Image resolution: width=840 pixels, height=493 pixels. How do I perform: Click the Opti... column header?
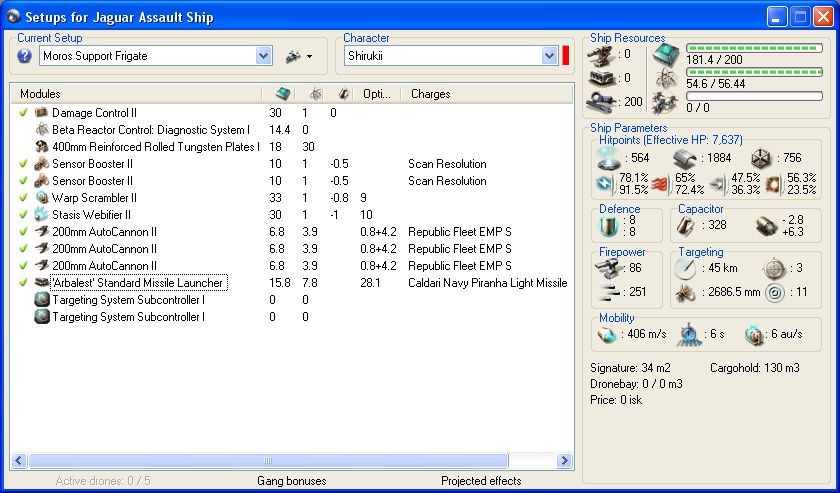pos(377,94)
